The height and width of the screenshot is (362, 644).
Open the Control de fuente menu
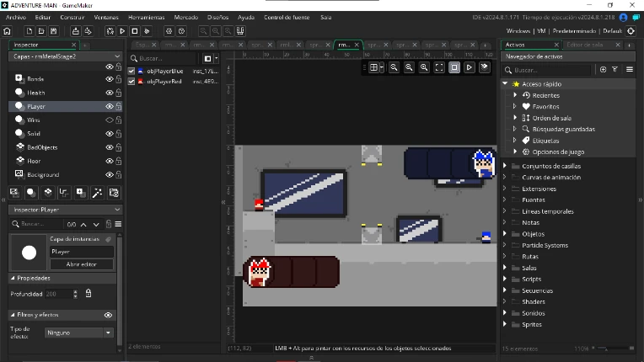[287, 17]
